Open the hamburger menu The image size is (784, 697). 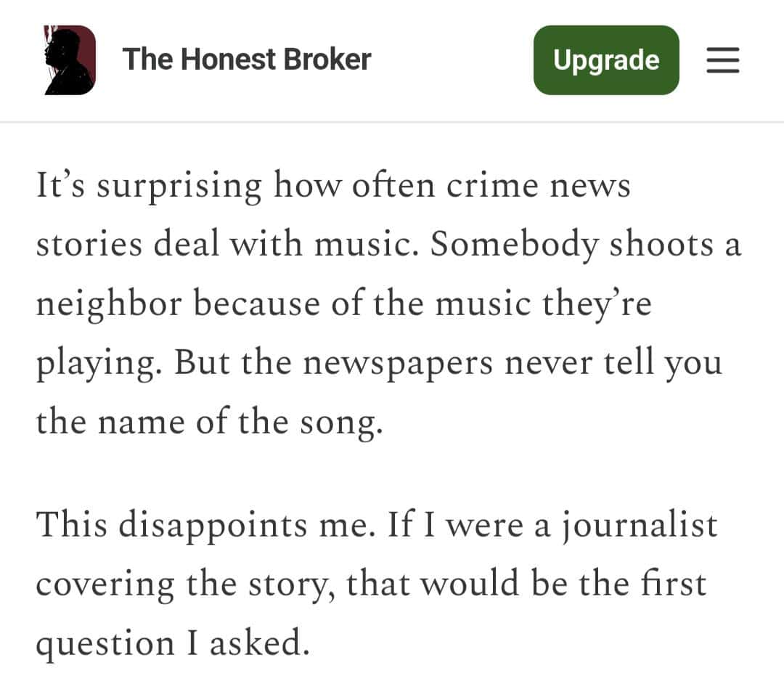722,60
